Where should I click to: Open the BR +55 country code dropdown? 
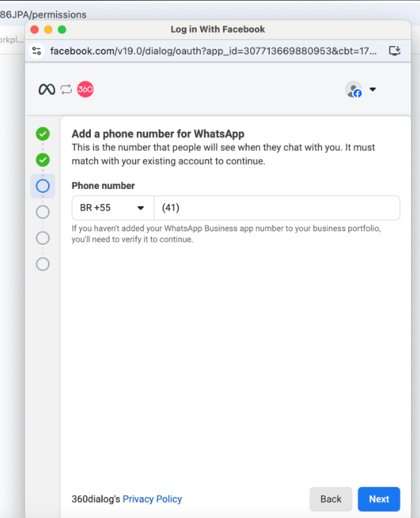click(113, 208)
